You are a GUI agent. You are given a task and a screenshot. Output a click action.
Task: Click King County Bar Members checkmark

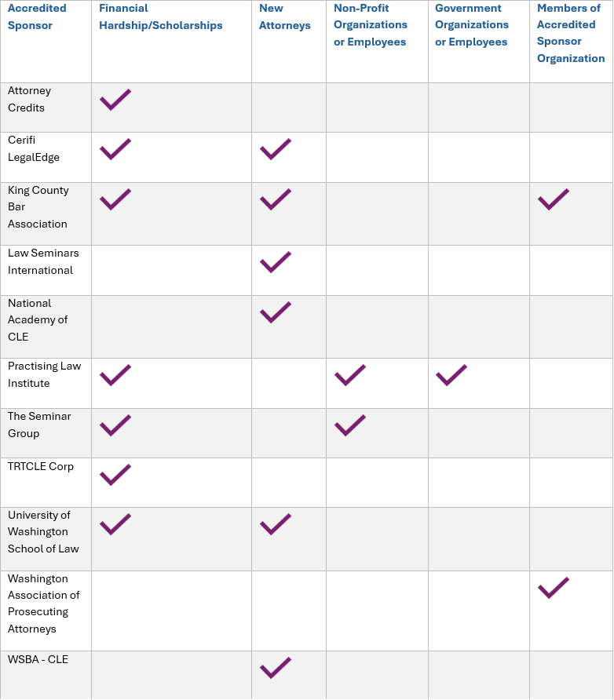pyautogui.click(x=554, y=199)
